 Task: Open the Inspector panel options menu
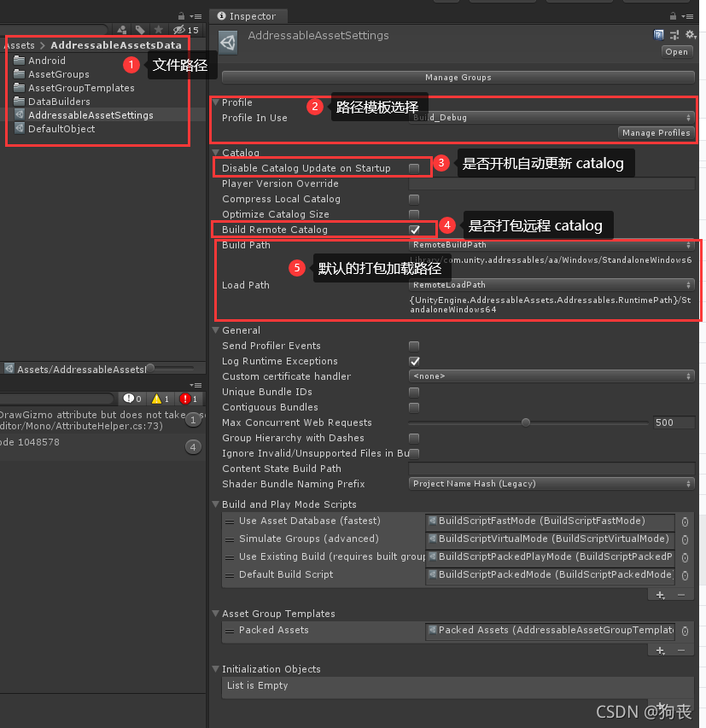click(687, 17)
